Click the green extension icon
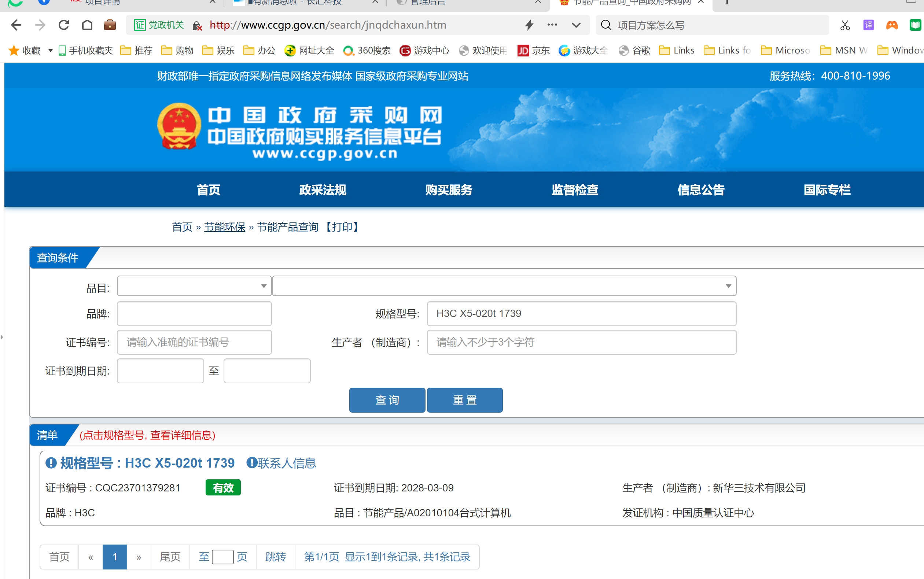 [916, 25]
